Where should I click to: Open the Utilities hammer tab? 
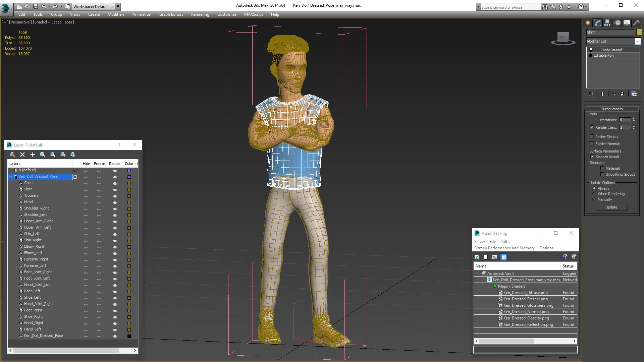[636, 23]
